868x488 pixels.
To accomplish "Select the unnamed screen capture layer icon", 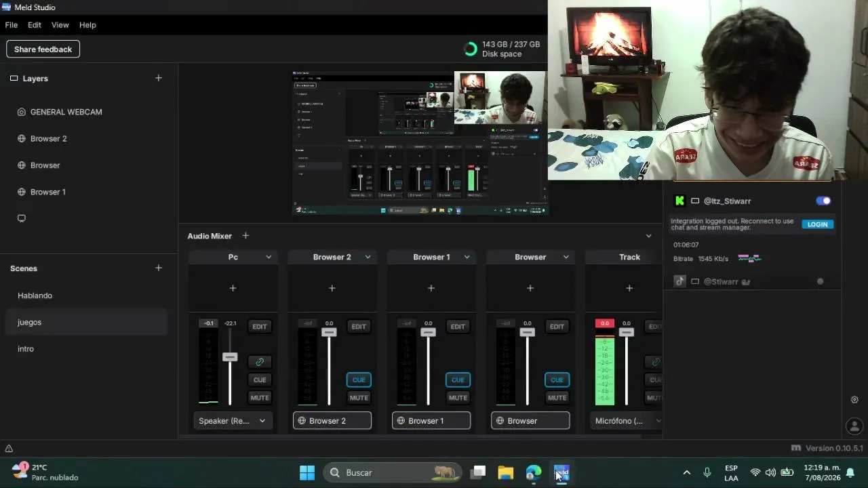I will [x=22, y=218].
